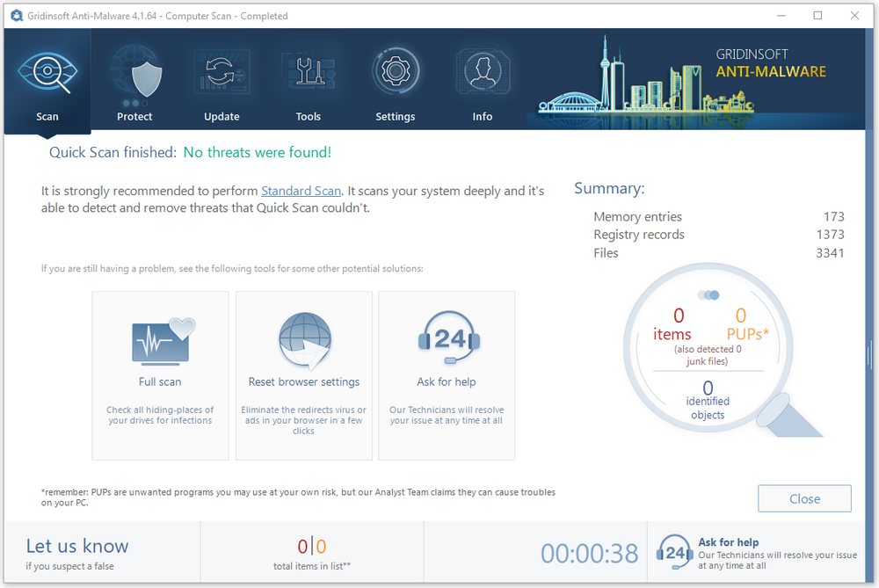Click the Let us know heading
This screenshot has height=588, width=879.
pyautogui.click(x=77, y=546)
